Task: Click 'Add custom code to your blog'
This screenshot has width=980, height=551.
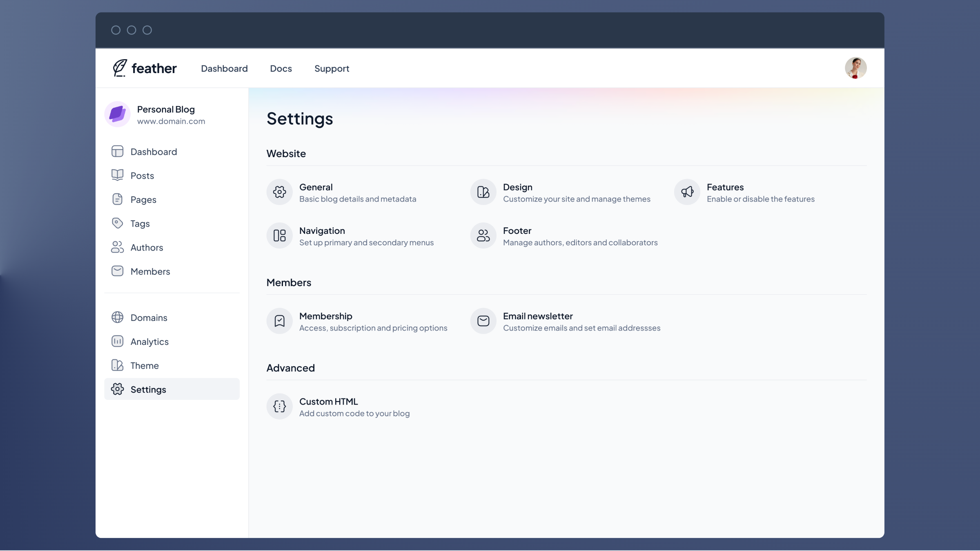Action: pyautogui.click(x=354, y=413)
